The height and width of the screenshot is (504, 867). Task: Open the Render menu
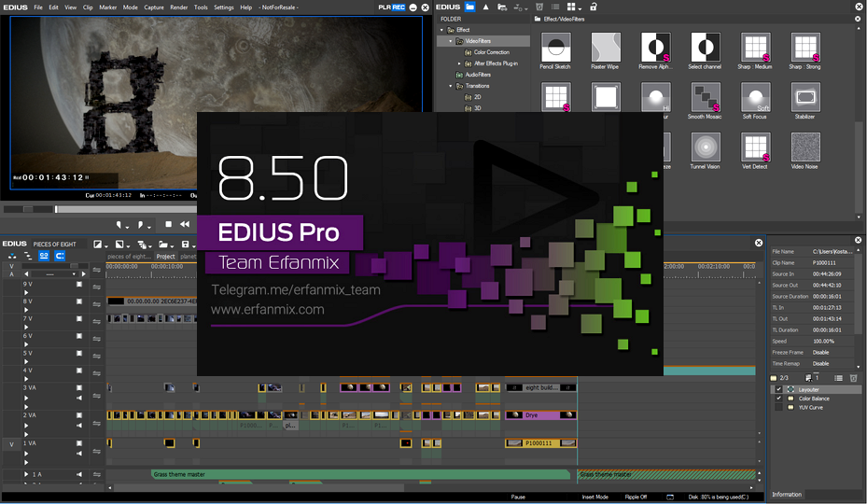[178, 7]
